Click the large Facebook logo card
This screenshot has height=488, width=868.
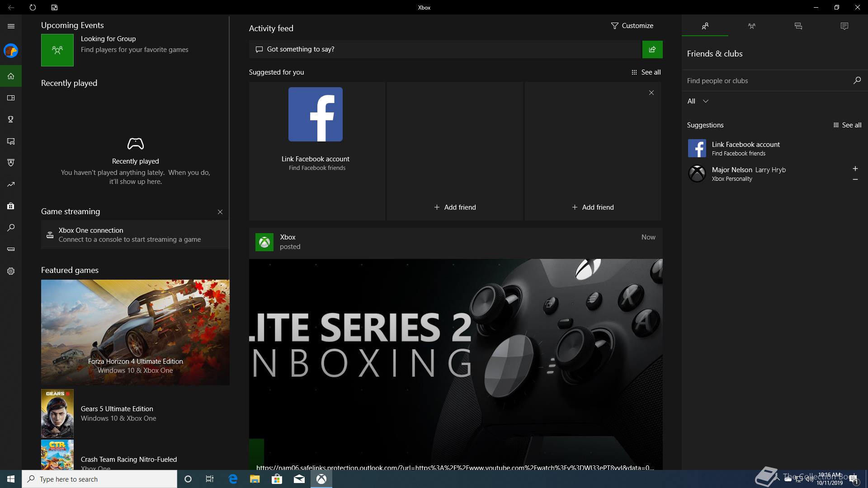click(x=316, y=114)
